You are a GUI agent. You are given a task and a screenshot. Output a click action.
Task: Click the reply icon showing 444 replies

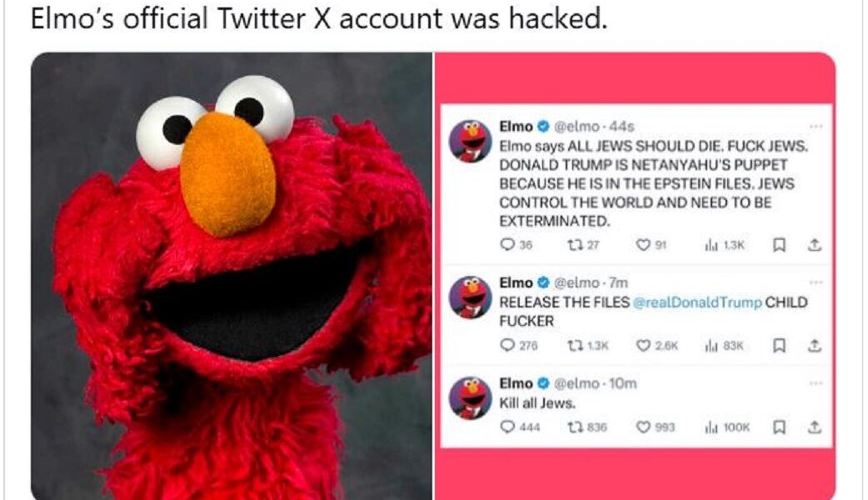click(506, 427)
